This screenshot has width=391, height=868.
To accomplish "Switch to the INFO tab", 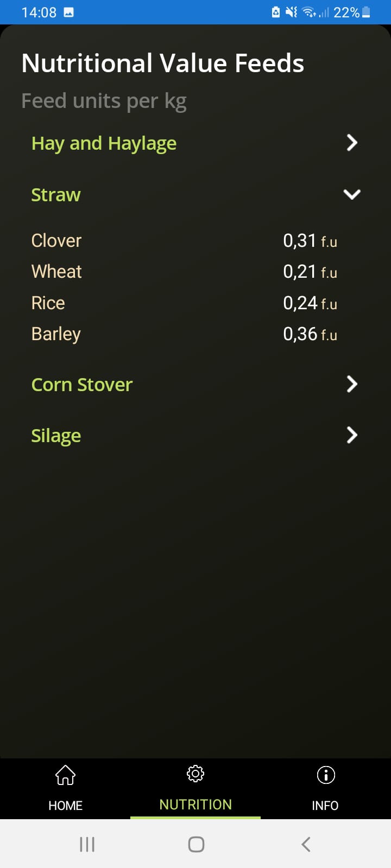I will coord(325,806).
